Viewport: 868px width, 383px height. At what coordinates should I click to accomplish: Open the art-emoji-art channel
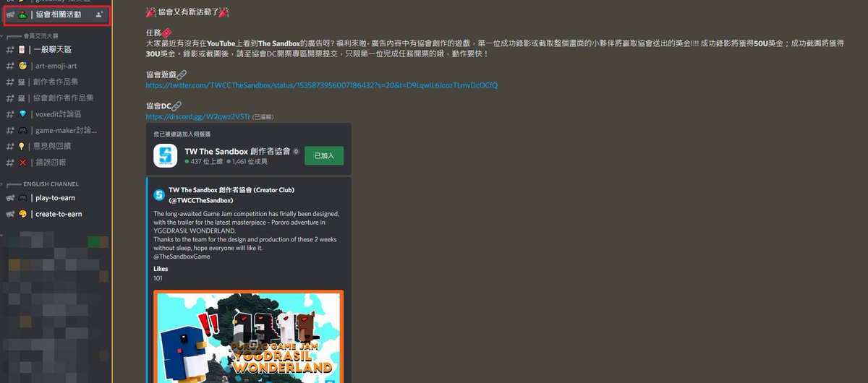coord(56,66)
